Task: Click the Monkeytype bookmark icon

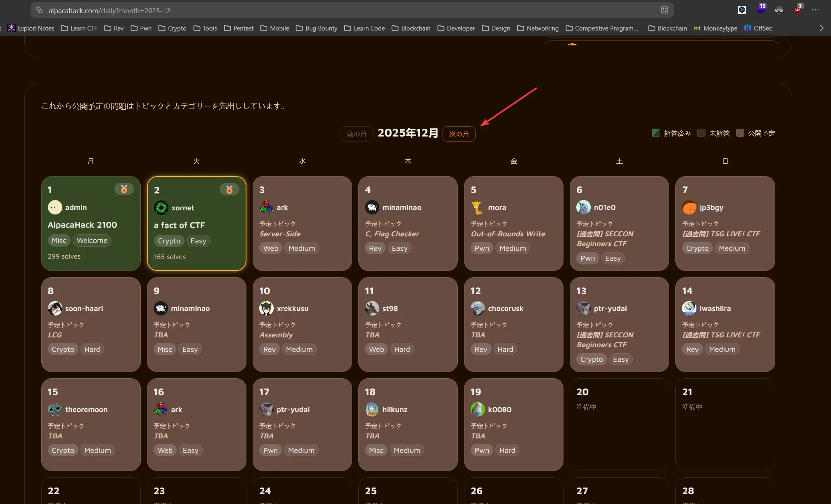Action: coord(697,28)
